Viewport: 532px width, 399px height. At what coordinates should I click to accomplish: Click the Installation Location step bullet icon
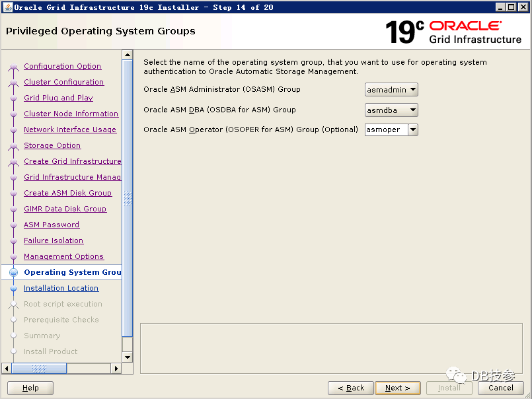click(14, 289)
